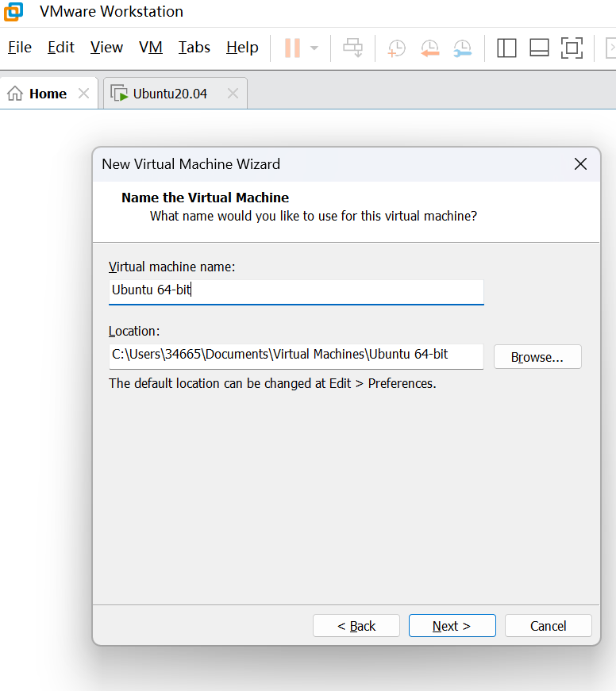Click Next to continue the wizard
The image size is (616, 691).
452,626
